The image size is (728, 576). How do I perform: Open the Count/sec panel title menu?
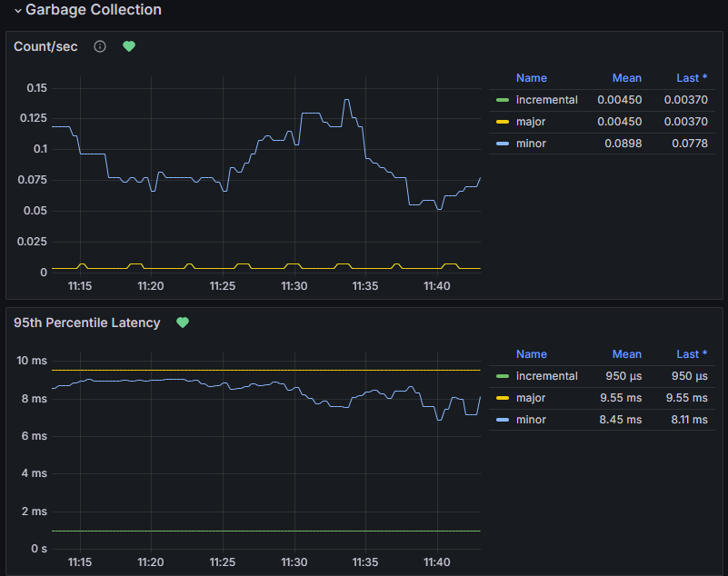[45, 46]
